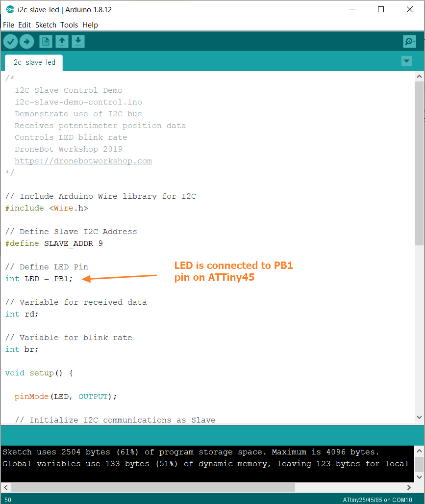
Task: Click the 'I2C Slave Control Demo' comment
Action: tap(69, 90)
